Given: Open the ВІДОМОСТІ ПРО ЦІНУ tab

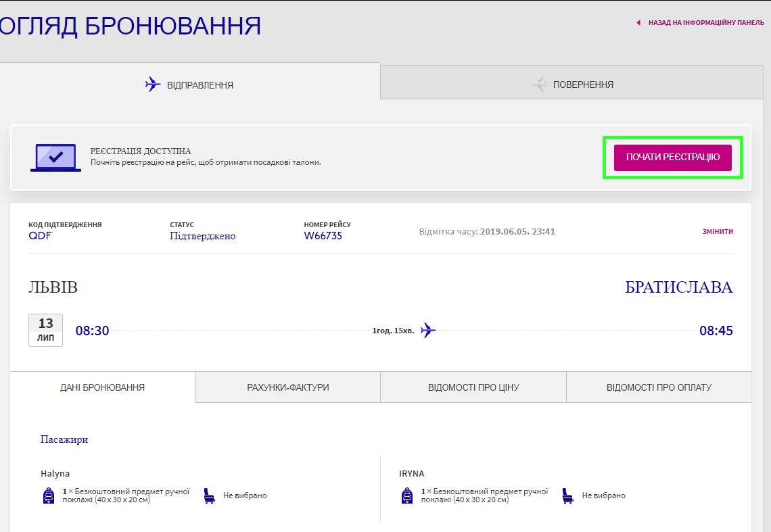Looking at the screenshot, I should tap(473, 387).
